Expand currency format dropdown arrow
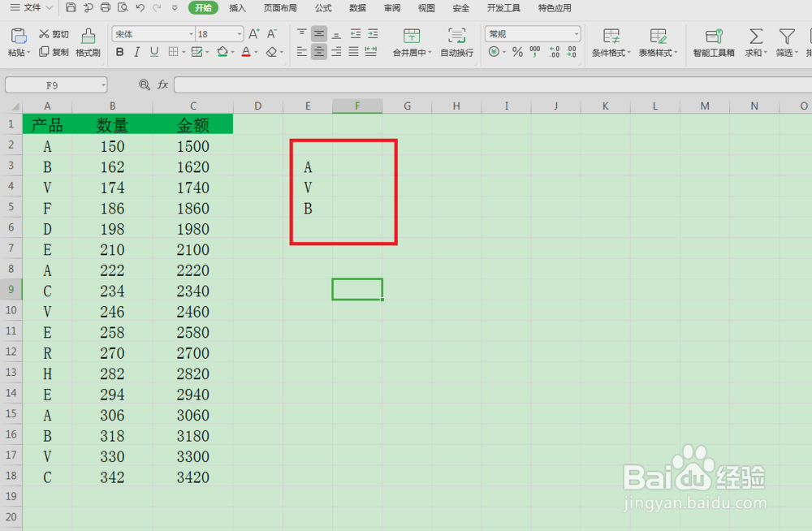 click(x=504, y=52)
